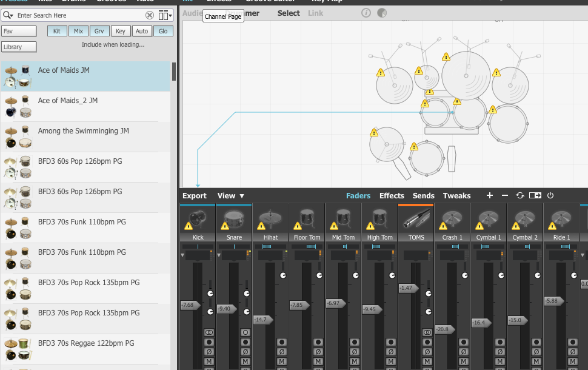Switch to the Sends mixer tab

(423, 195)
